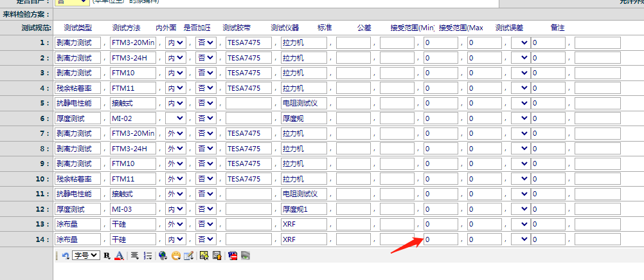Click row 5 测试仪器 field 电阻测试仪
Screen dimensions: 644x280
click(304, 103)
